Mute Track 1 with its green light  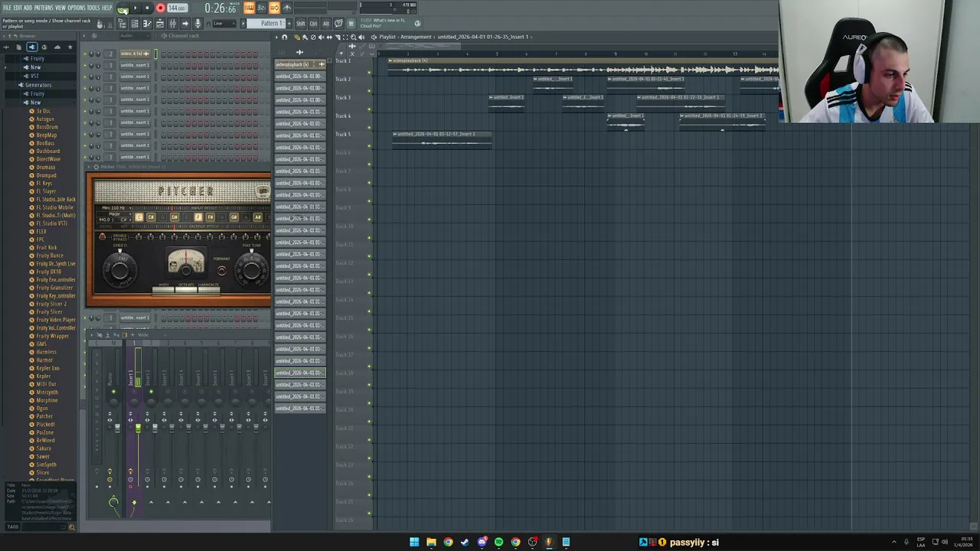(x=369, y=73)
